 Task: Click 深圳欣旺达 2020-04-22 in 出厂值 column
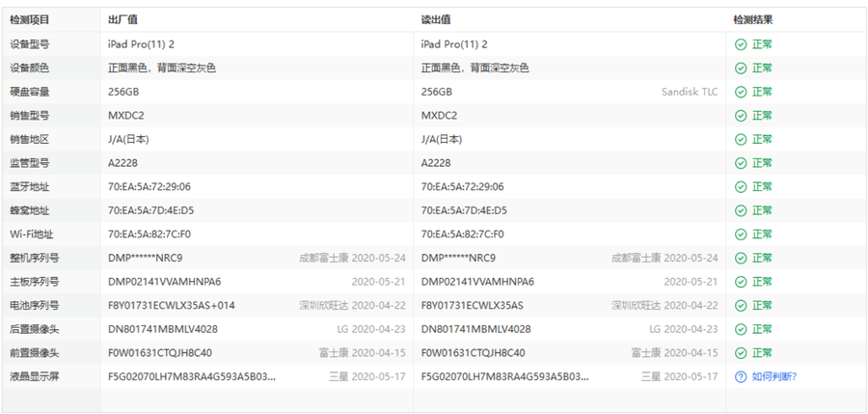pos(352,305)
